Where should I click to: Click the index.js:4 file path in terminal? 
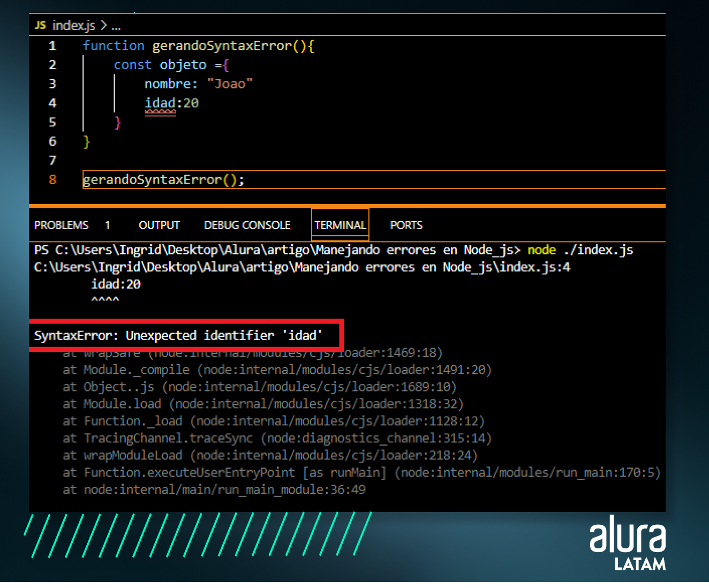click(x=302, y=267)
